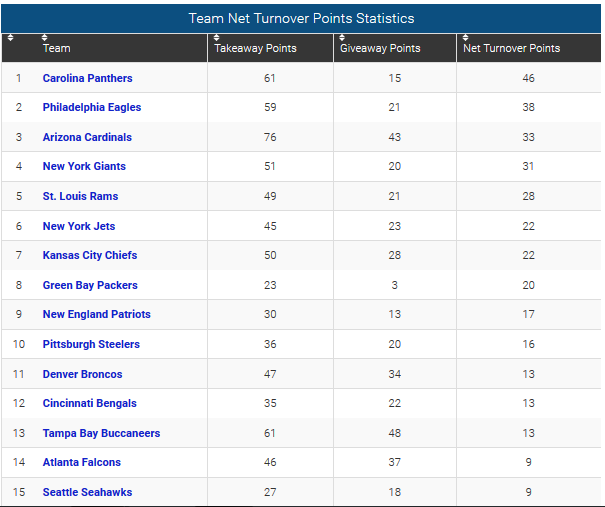The image size is (605, 507).
Task: Open St. Louis Rams team link
Action: (x=80, y=196)
